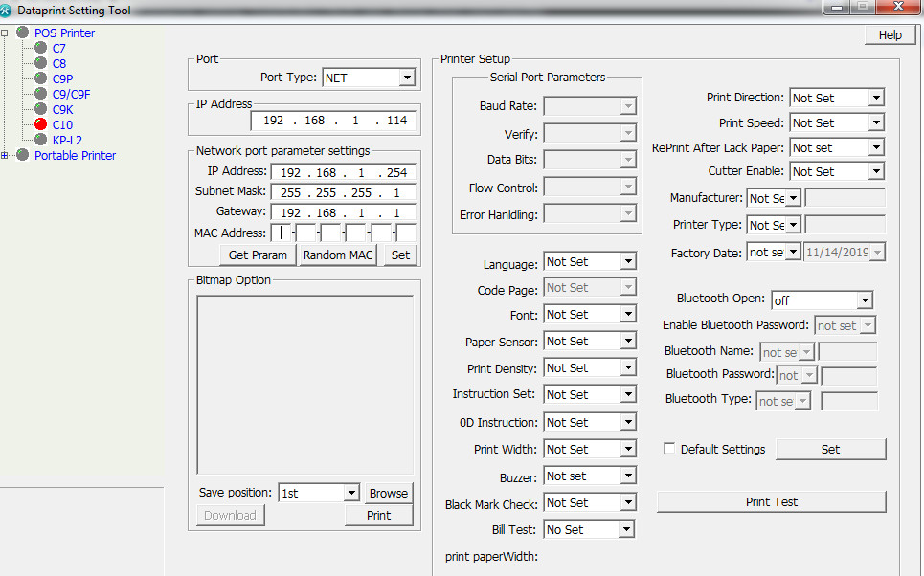The width and height of the screenshot is (924, 576).
Task: Click Print in Bitmap Option
Action: point(378,516)
